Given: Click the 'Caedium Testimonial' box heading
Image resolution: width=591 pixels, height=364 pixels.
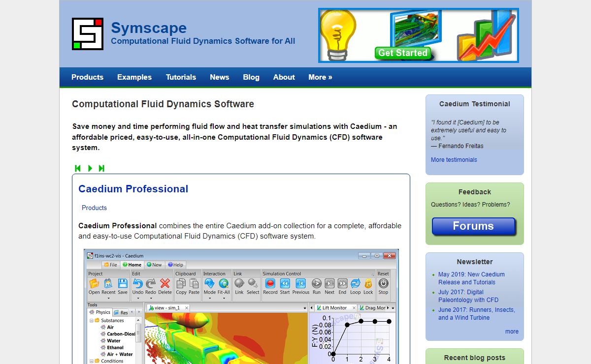Looking at the screenshot, I should coord(475,104).
